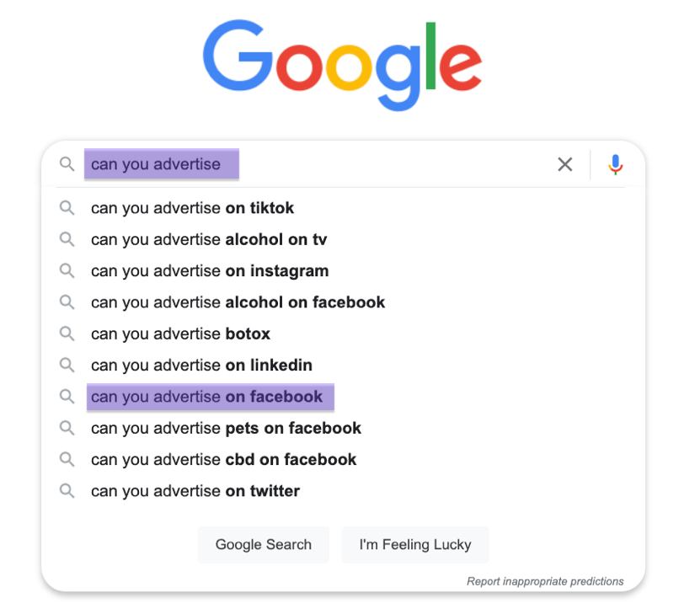This screenshot has width=700, height=614.
Task: Click the magnifier icon in search box
Action: tap(67, 164)
